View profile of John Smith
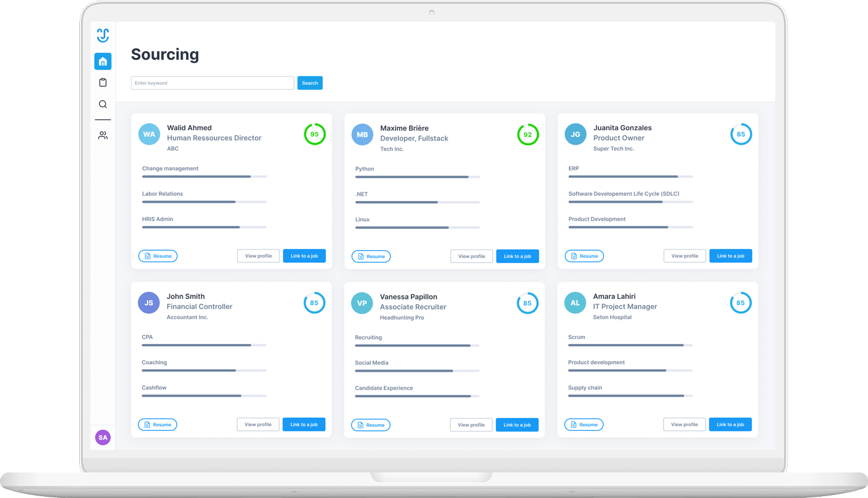This screenshot has width=868, height=498. click(258, 424)
